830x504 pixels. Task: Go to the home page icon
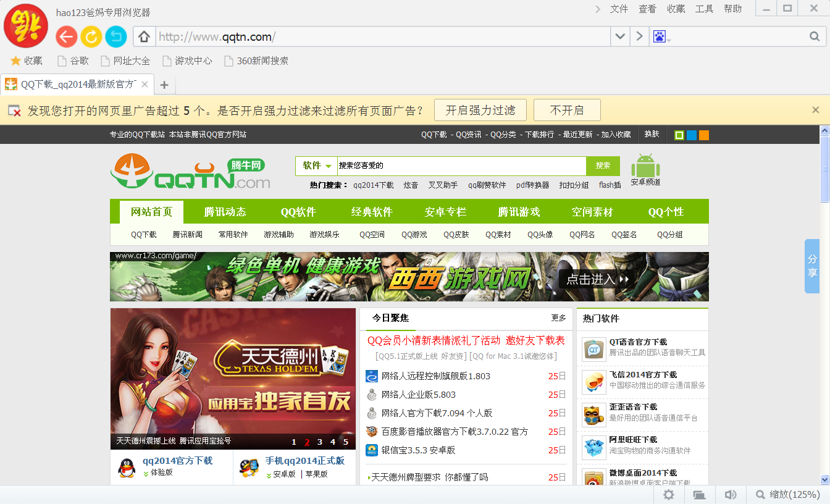(x=145, y=37)
